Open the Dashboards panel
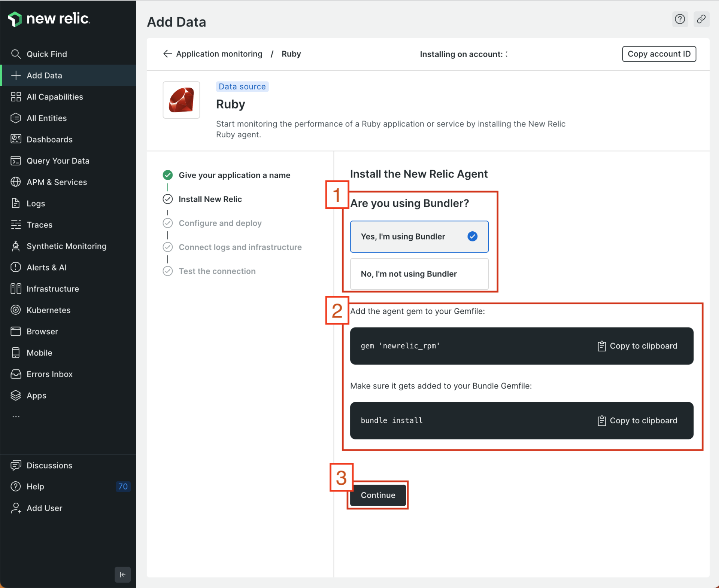The height and width of the screenshot is (588, 719). 49,139
